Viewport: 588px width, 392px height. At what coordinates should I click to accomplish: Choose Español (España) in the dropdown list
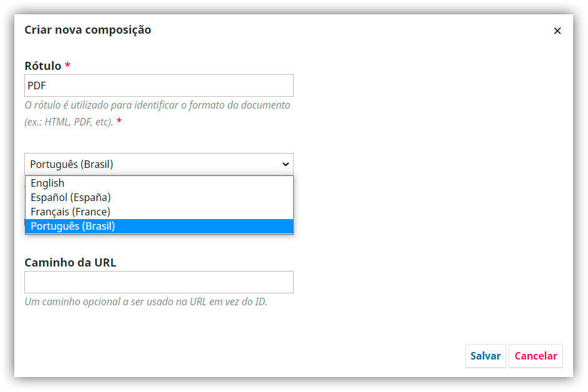point(159,197)
